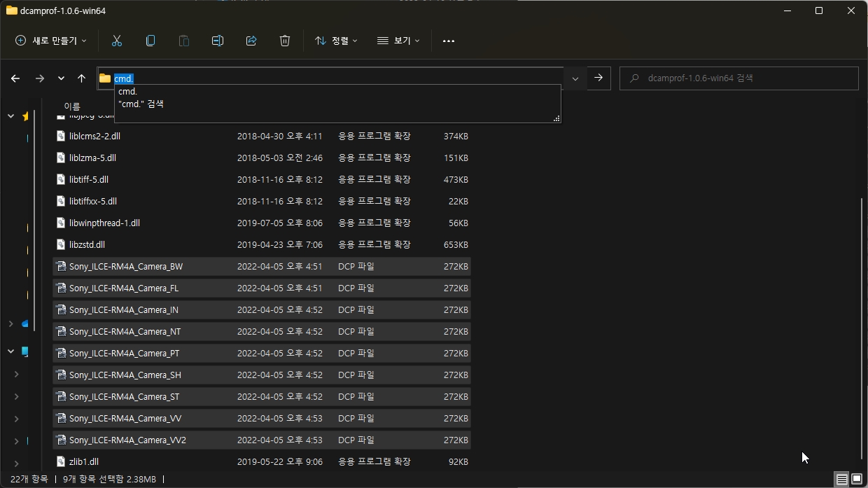This screenshot has width=868, height=488.
Task: Select file Sony_ILCE-RM4A_Camera_FL
Action: (x=262, y=288)
